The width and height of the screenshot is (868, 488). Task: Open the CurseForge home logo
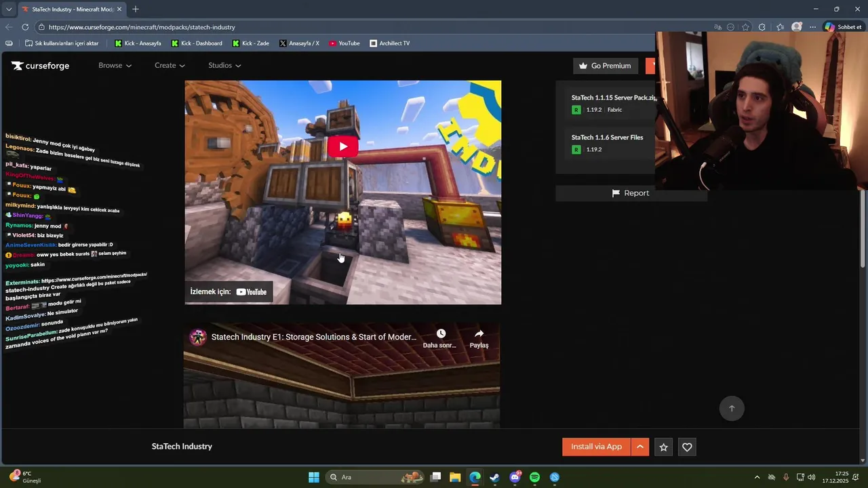pyautogui.click(x=40, y=66)
